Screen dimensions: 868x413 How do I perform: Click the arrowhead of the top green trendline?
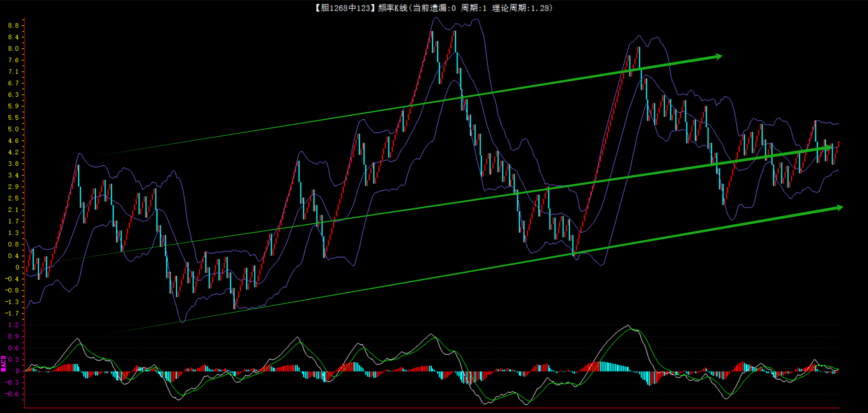pos(718,57)
